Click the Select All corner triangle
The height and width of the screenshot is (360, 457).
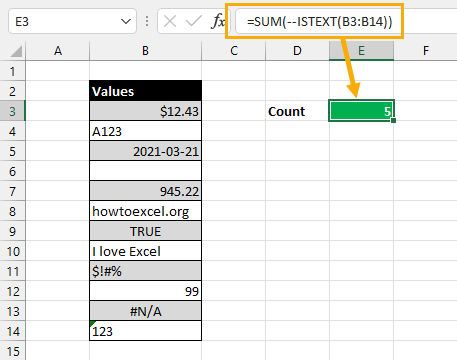pos(16,51)
